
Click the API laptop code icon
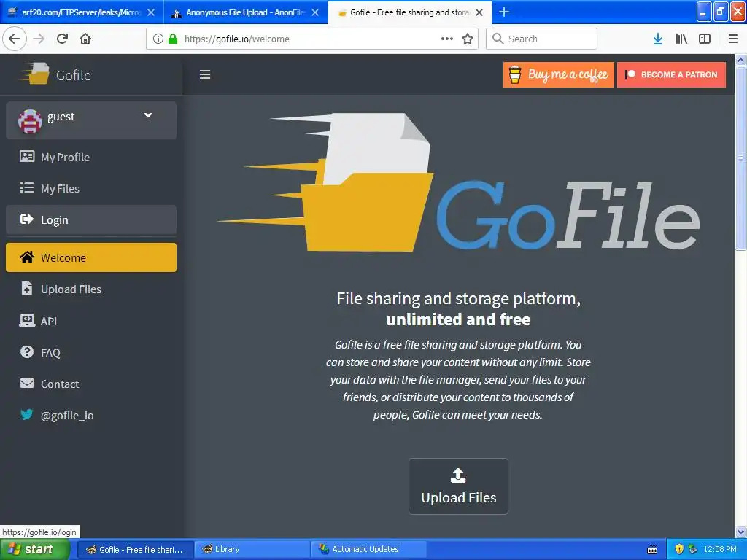(x=27, y=320)
